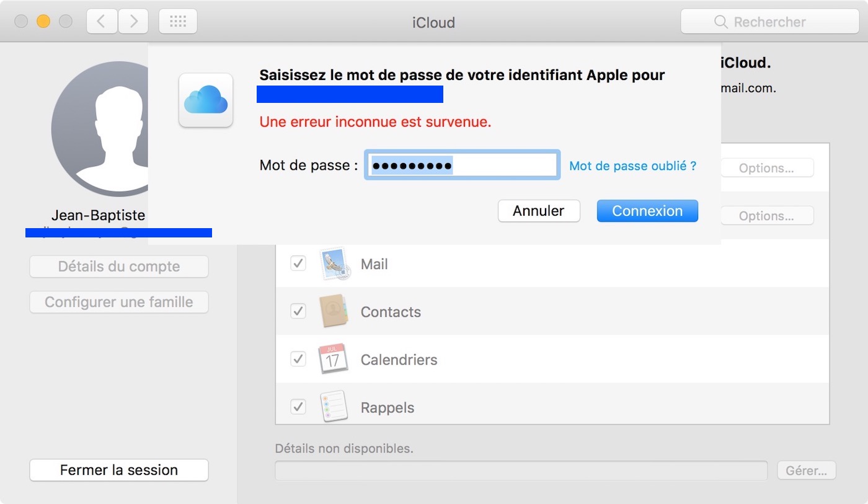Click the "Contacts" label in the services list
The width and height of the screenshot is (868, 504).
coord(391,312)
